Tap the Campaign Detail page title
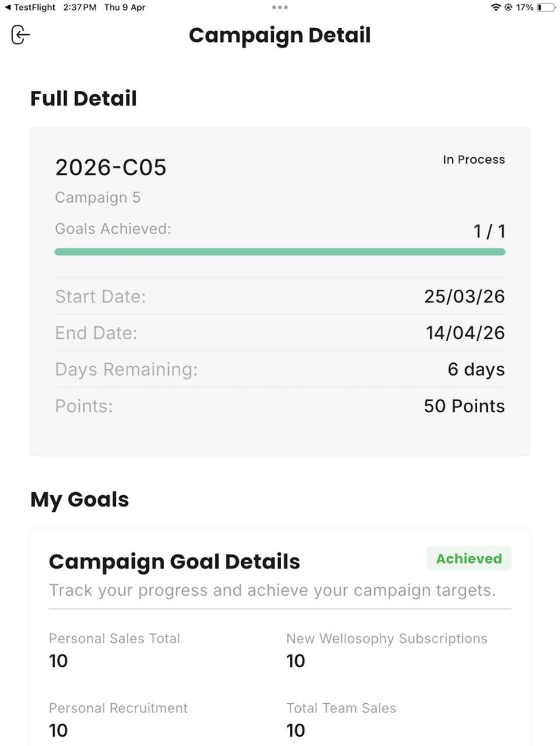The height and width of the screenshot is (746, 560). click(280, 35)
